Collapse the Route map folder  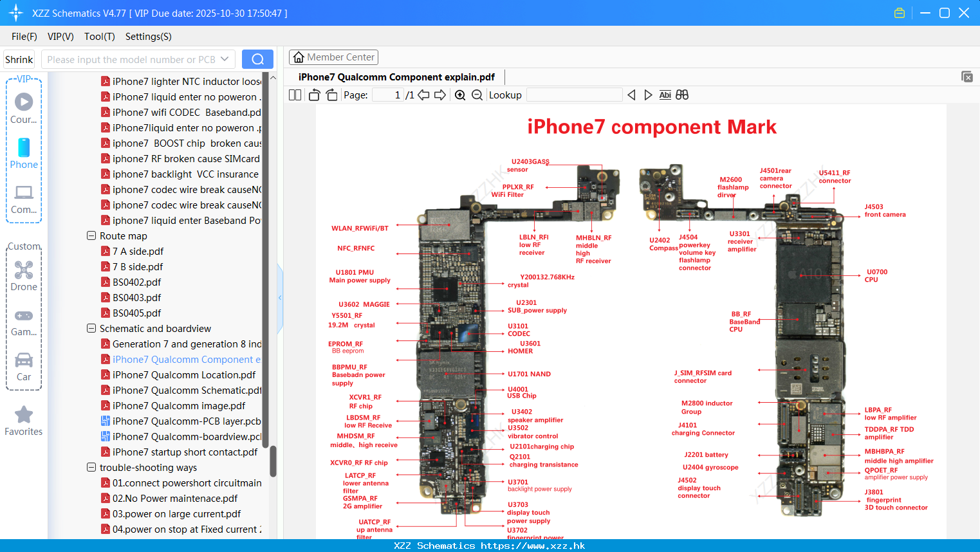[x=91, y=235]
